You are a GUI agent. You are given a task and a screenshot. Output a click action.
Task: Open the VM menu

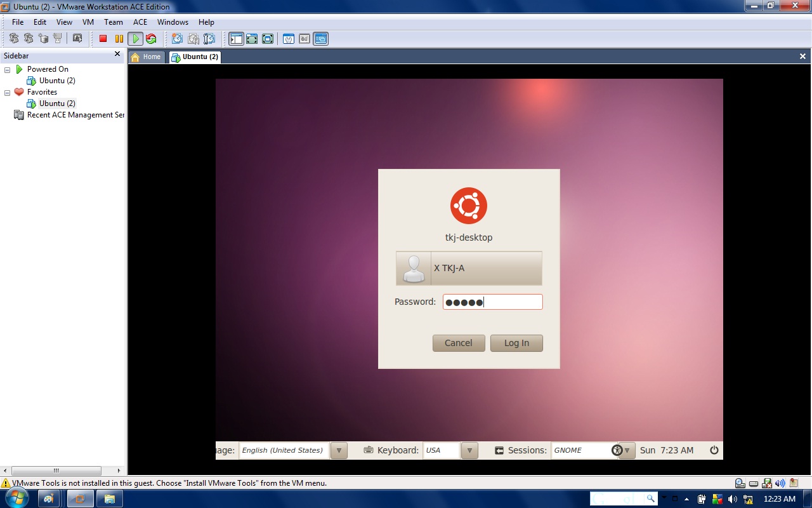[88, 22]
